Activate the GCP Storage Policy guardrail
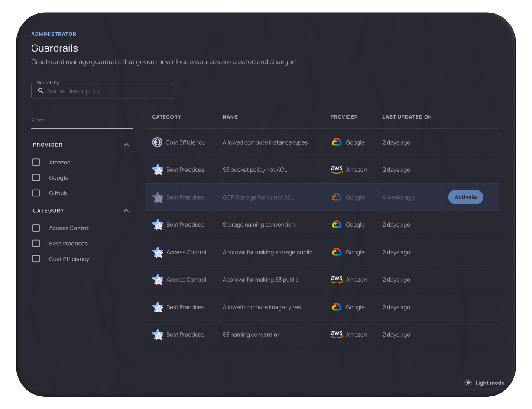532x409 pixels. (x=465, y=197)
